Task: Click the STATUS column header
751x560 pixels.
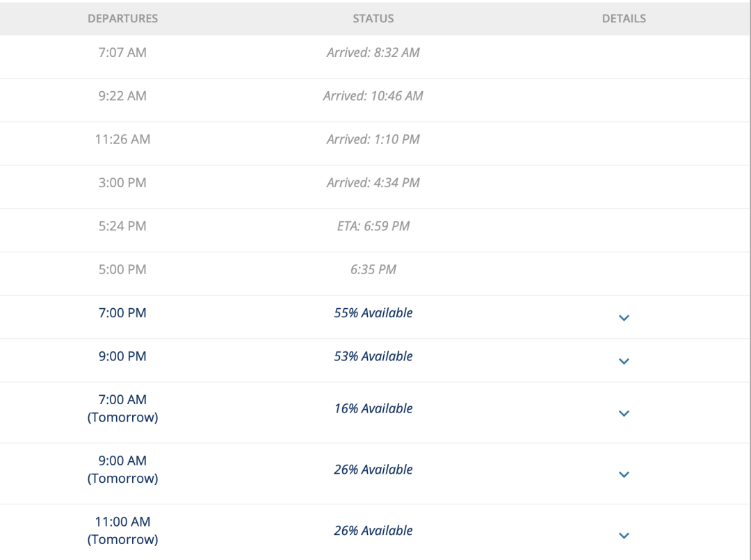Action: pyautogui.click(x=373, y=18)
